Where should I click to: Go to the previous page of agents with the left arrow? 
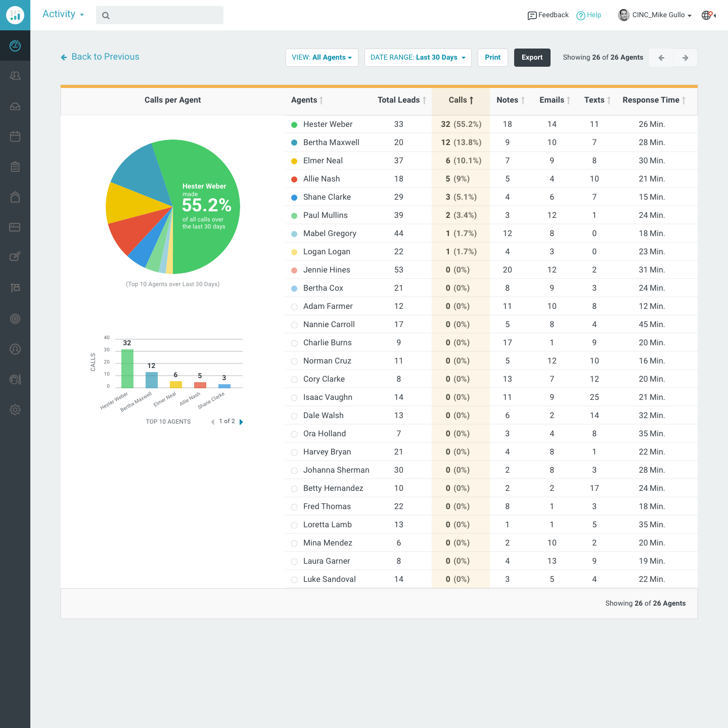pyautogui.click(x=661, y=58)
